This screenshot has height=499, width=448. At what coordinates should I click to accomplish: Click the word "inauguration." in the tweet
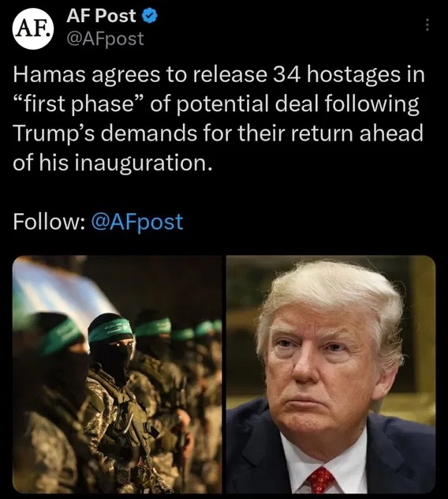(143, 163)
